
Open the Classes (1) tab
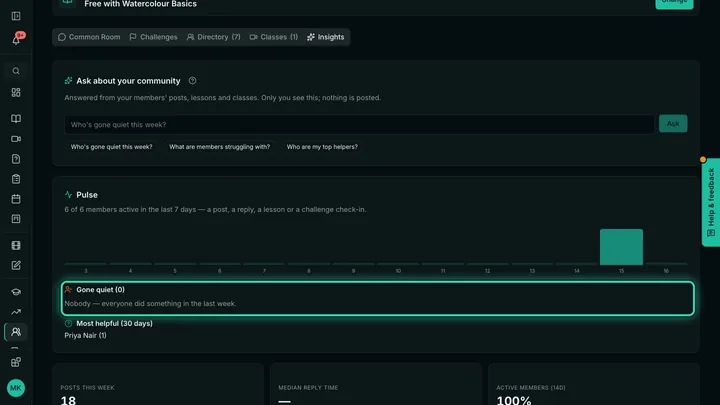point(274,37)
